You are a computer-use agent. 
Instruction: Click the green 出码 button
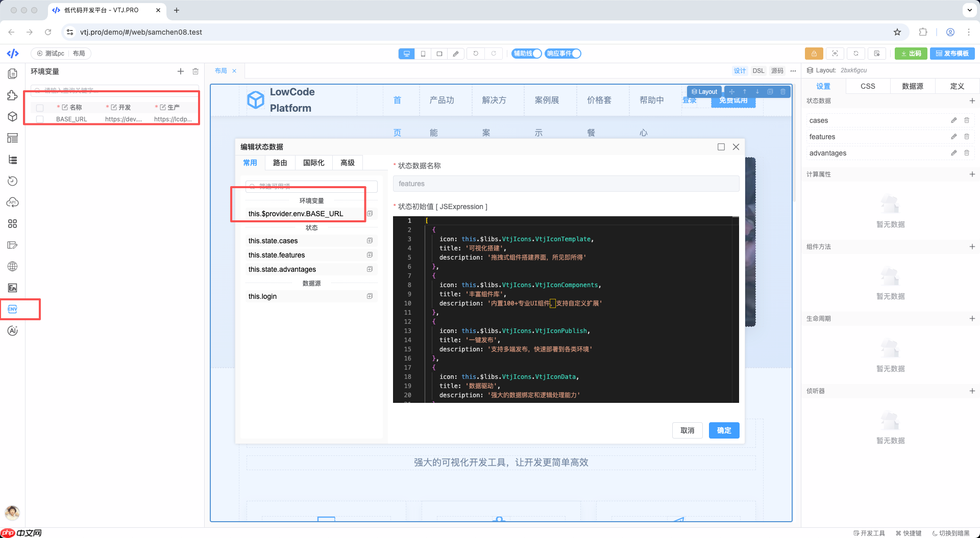tap(911, 54)
